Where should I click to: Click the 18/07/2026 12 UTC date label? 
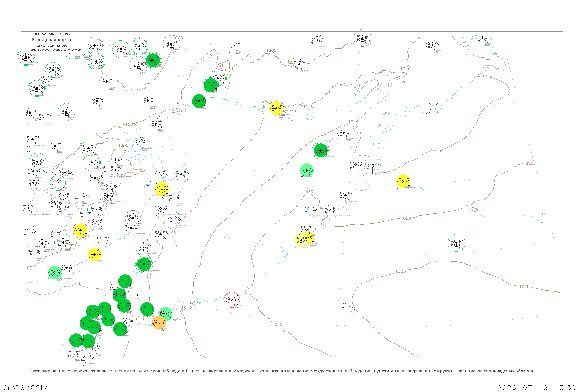click(x=52, y=46)
